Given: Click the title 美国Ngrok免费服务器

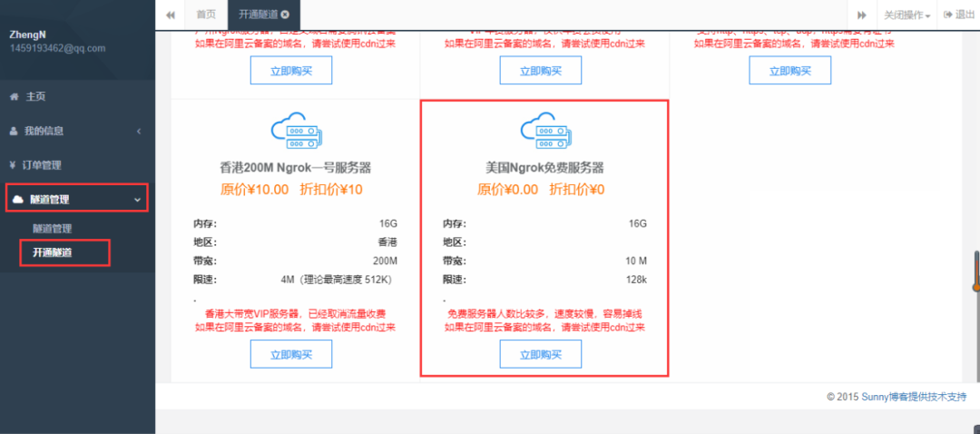Looking at the screenshot, I should click(544, 168).
